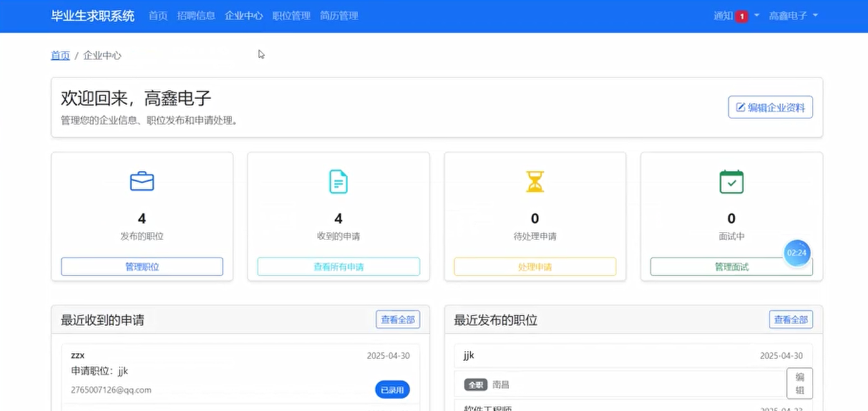
Task: Click the 首页 breadcrumb link
Action: 60,56
